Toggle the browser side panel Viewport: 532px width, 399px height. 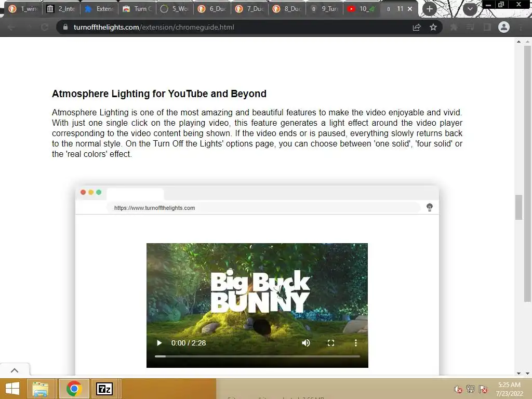pyautogui.click(x=487, y=27)
